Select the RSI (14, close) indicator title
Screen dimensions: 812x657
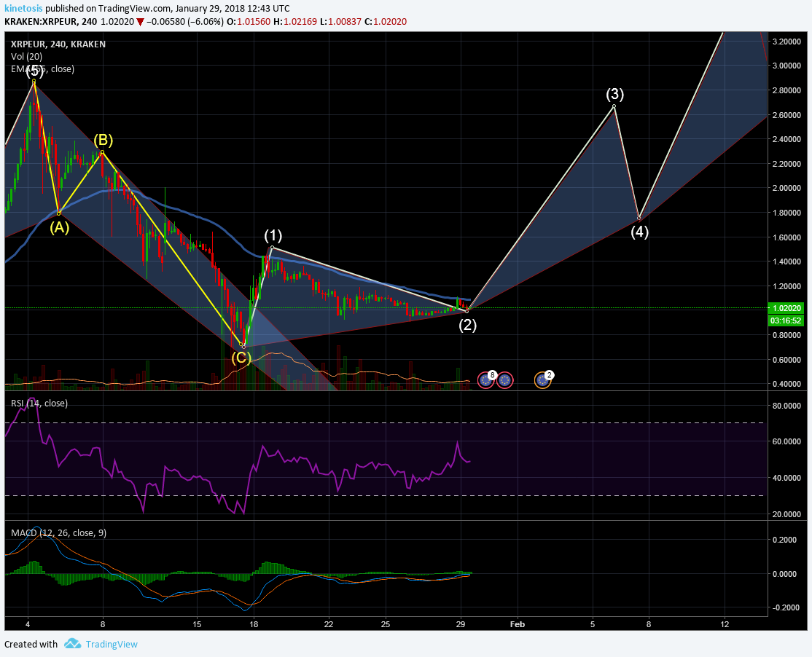pyautogui.click(x=39, y=403)
